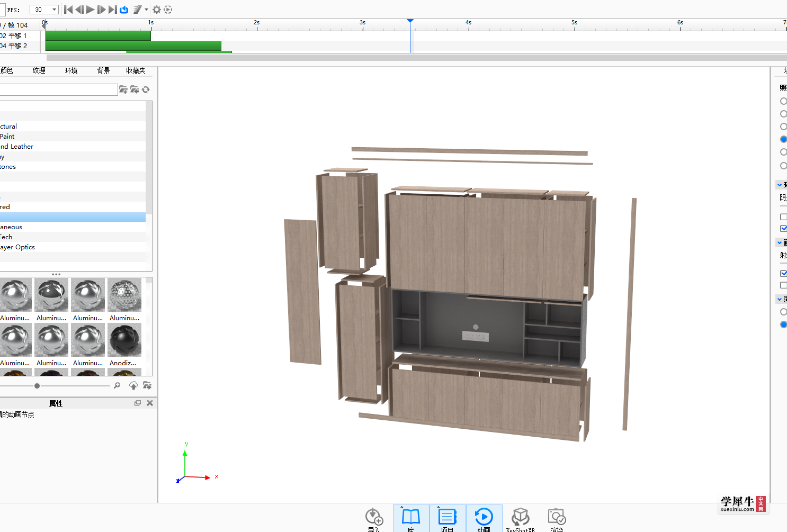Click the category list vertical scrollbar

point(149,158)
